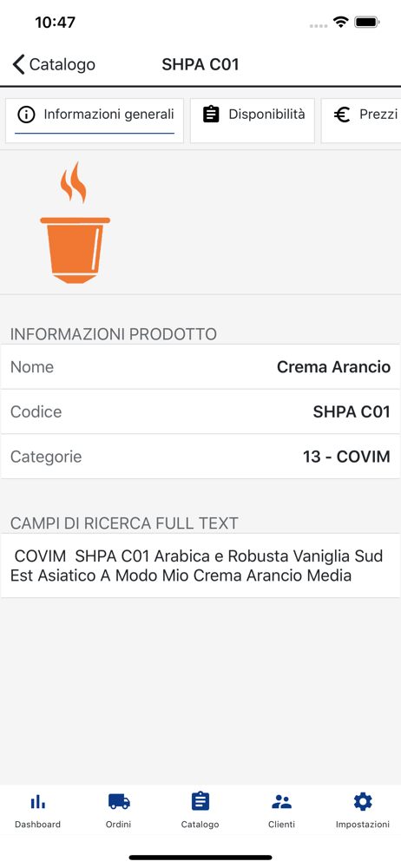Tap the SHPA C01 page title
The height and width of the screenshot is (868, 401).
click(200, 65)
